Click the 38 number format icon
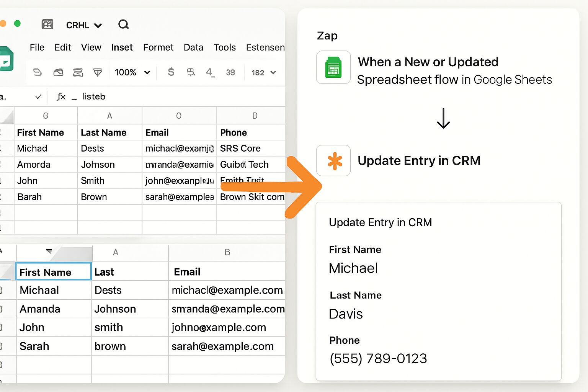Screen dimensions: 588x392 pyautogui.click(x=230, y=72)
